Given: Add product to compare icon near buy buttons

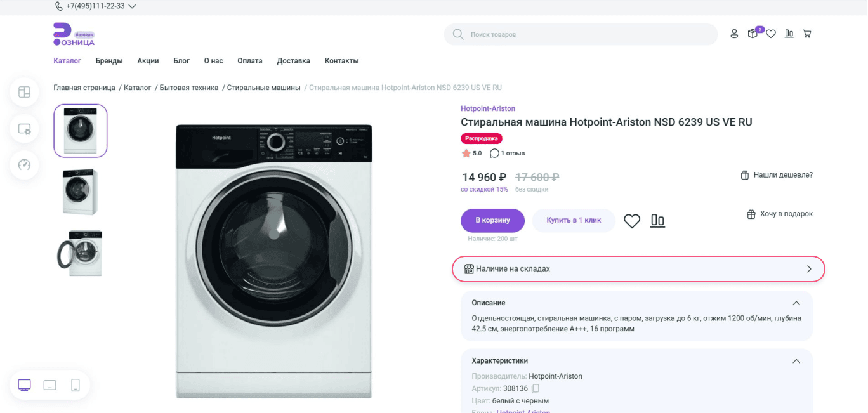Looking at the screenshot, I should tap(657, 221).
